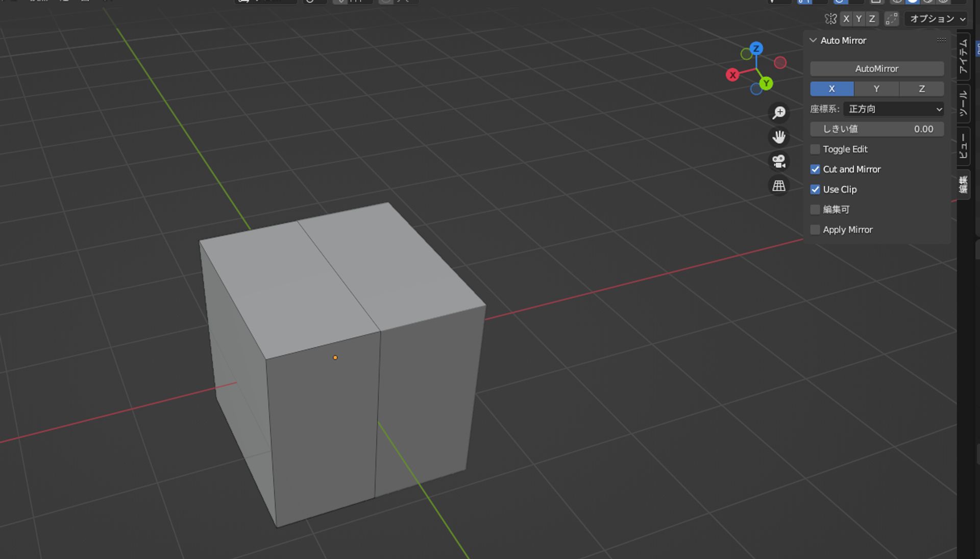Click the zoom view magnifier icon

coord(779,112)
